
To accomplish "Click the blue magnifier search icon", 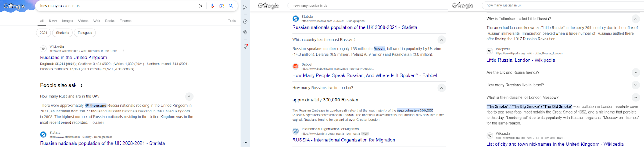I will tap(231, 6).
